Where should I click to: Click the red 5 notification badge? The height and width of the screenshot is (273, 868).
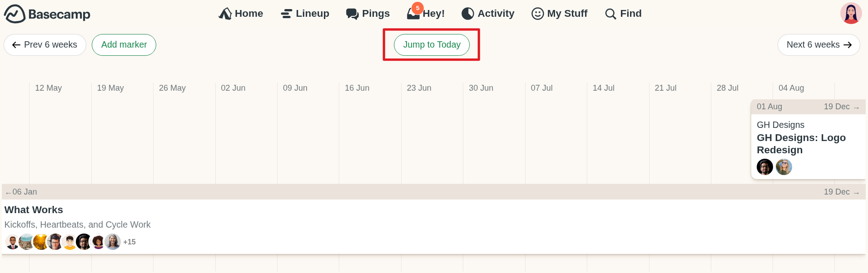(x=417, y=7)
